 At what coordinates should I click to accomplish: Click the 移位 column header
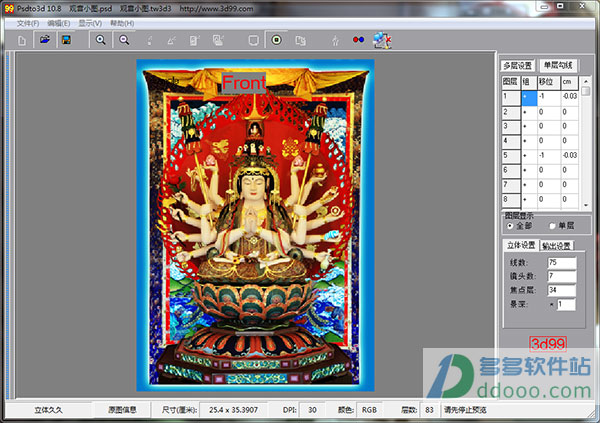[x=549, y=82]
